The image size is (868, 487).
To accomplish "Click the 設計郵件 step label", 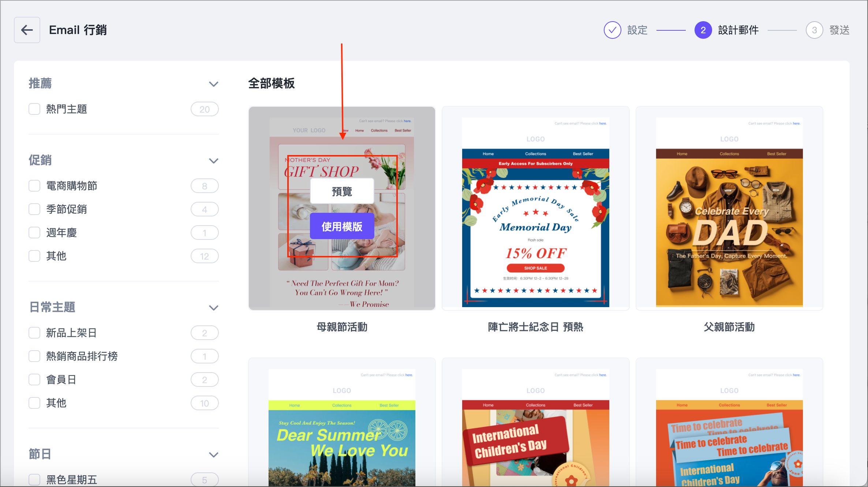I will 738,30.
